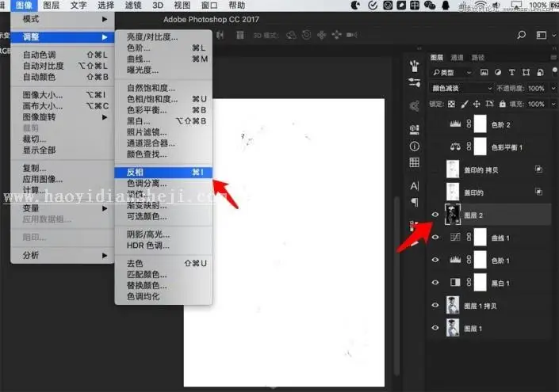
Task: Click the layer mask thumbnail of 曲线 1
Action: 480,237
